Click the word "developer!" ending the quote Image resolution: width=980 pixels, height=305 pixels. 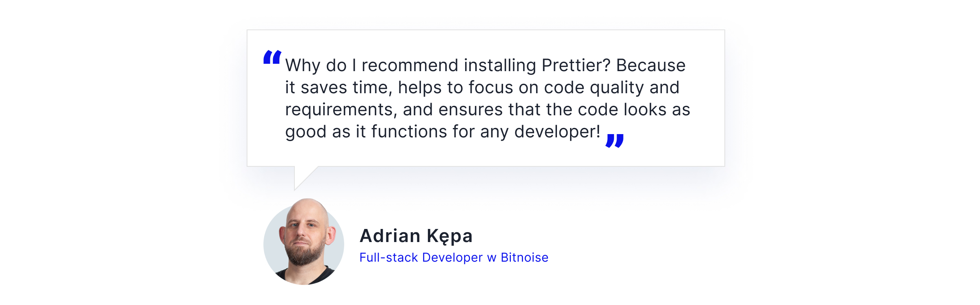(557, 132)
